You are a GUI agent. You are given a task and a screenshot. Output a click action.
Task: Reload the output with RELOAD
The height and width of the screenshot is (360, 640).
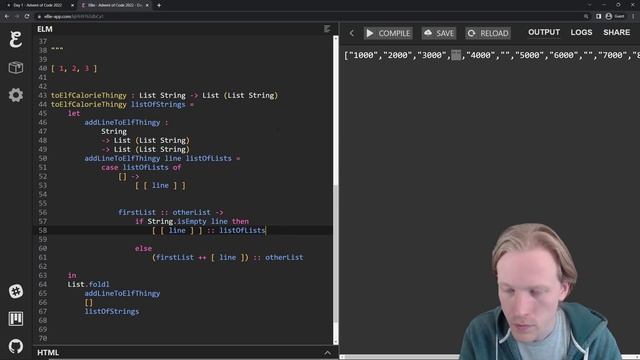click(x=488, y=33)
